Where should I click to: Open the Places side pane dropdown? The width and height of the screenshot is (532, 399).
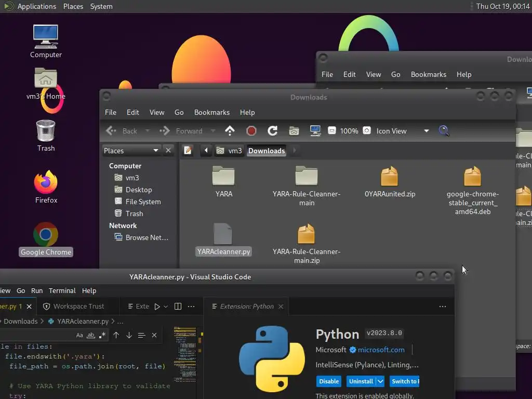point(131,150)
